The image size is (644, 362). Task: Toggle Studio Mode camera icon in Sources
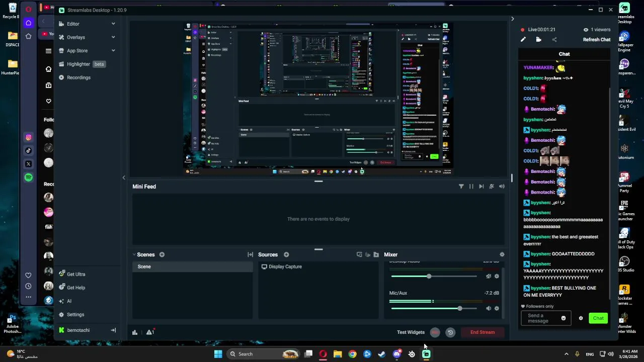tap(367, 254)
